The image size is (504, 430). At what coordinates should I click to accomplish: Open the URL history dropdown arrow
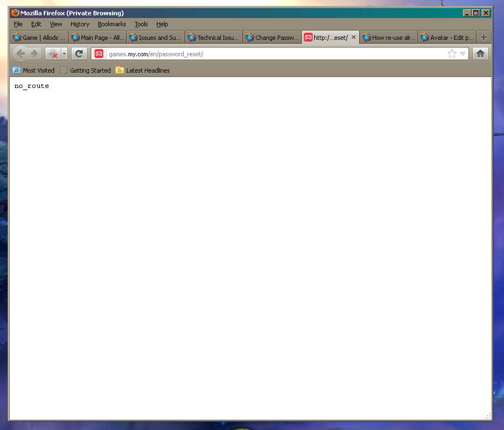coord(463,54)
